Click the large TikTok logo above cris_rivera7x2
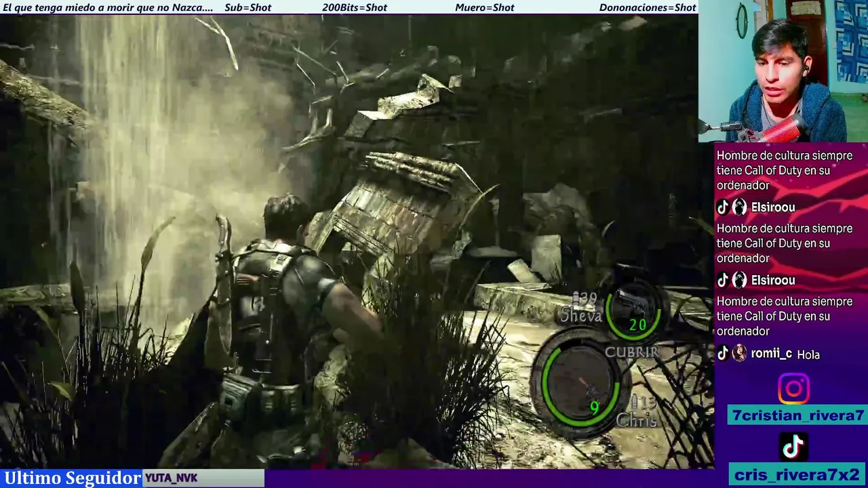 (x=793, y=447)
